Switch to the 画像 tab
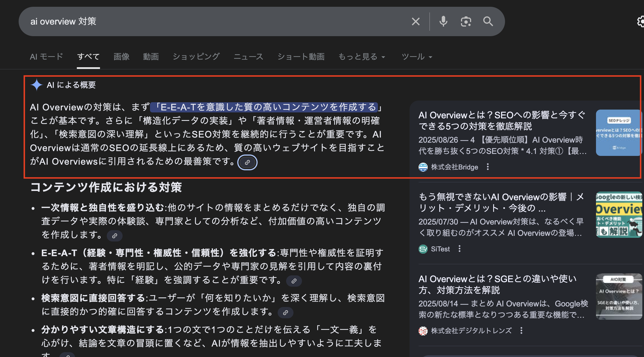The width and height of the screenshot is (644, 357). pos(121,57)
